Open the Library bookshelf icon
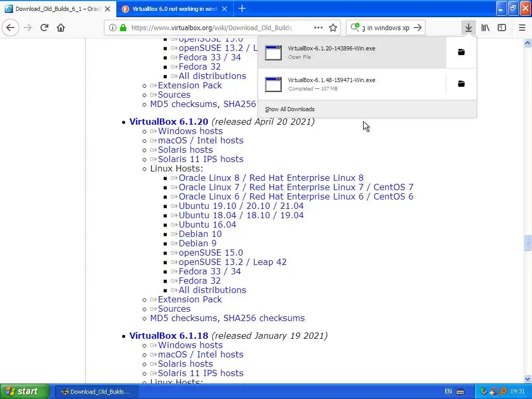532x399 pixels. point(485,28)
